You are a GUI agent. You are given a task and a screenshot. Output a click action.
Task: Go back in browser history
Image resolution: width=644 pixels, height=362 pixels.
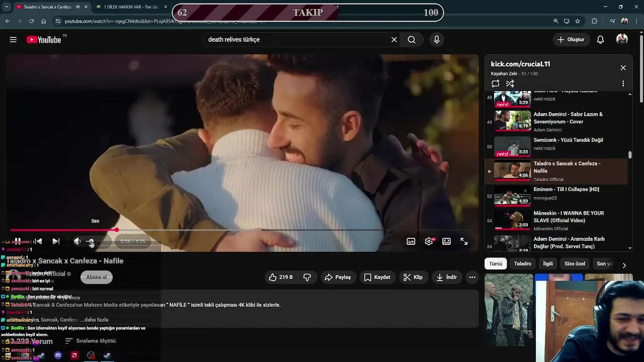8,21
